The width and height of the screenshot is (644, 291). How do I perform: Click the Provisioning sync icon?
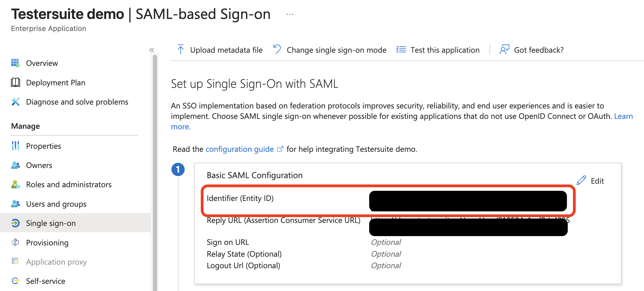click(15, 242)
